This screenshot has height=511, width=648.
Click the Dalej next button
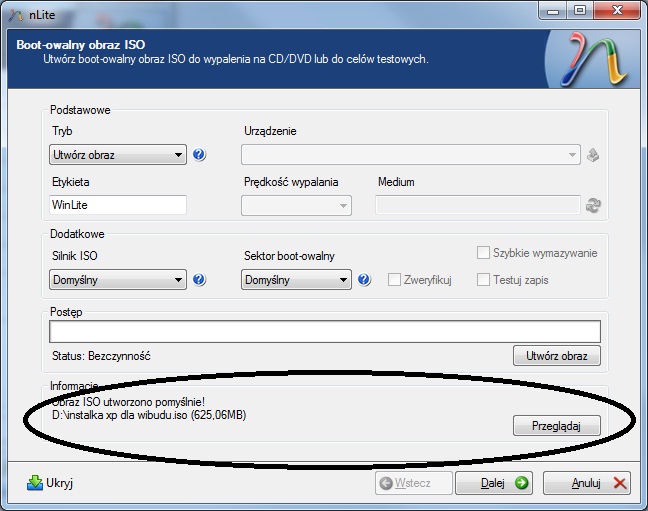pyautogui.click(x=494, y=483)
